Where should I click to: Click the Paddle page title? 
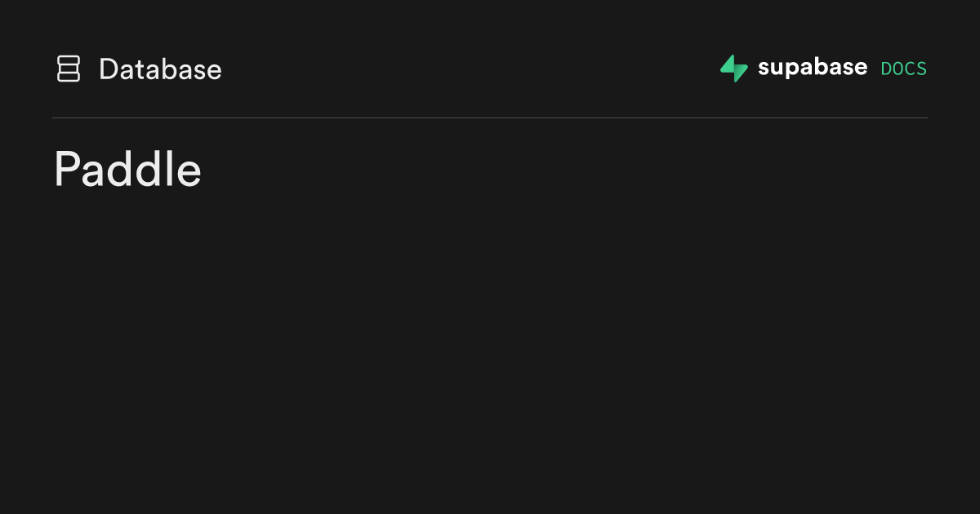tap(127, 170)
